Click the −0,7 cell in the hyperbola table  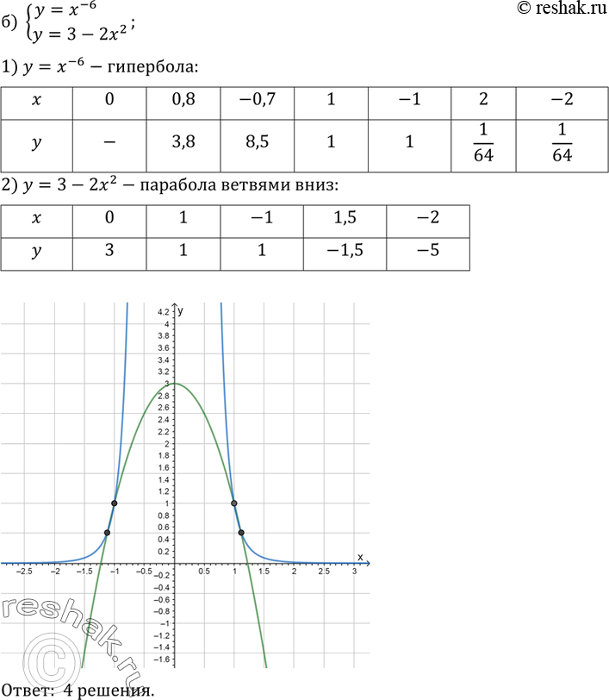(257, 100)
